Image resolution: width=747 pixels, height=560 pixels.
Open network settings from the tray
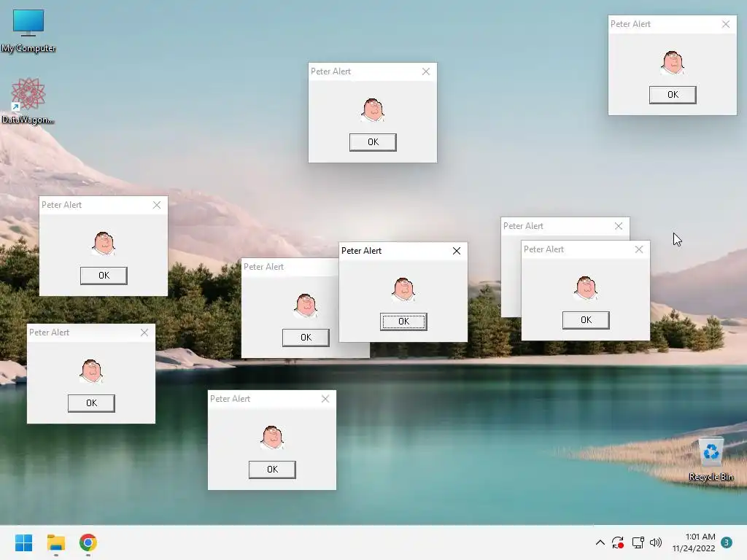638,542
